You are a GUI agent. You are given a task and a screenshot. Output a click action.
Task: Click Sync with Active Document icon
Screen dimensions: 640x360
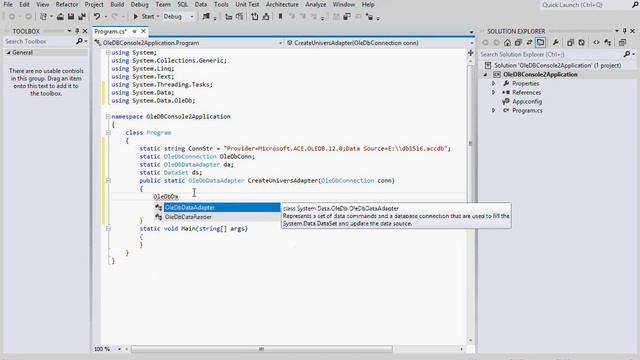[x=529, y=42]
